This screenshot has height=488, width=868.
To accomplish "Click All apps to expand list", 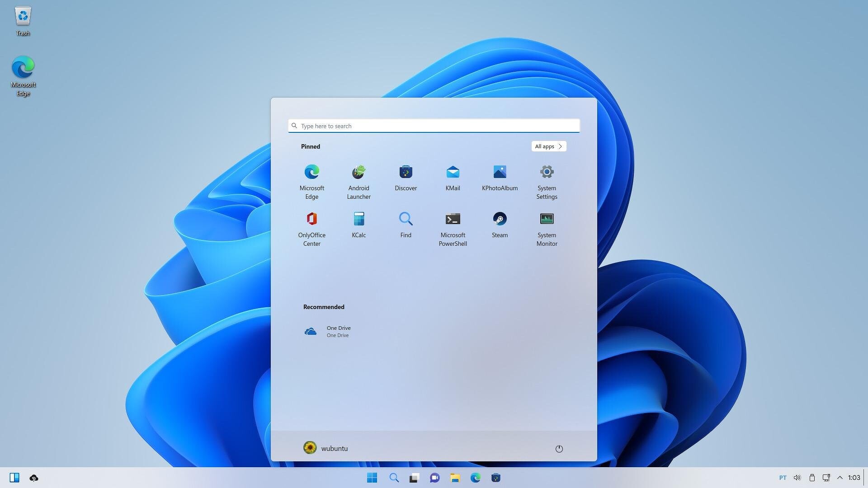I will tap(548, 146).
